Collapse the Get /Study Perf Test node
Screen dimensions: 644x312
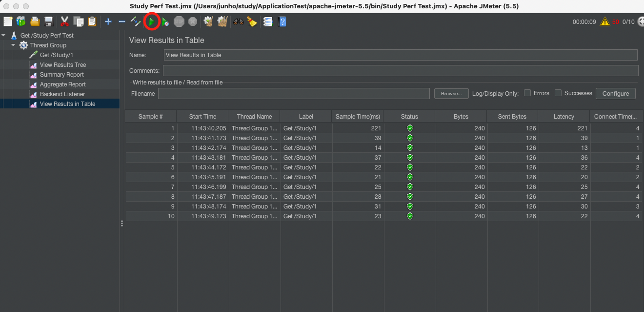coord(4,36)
